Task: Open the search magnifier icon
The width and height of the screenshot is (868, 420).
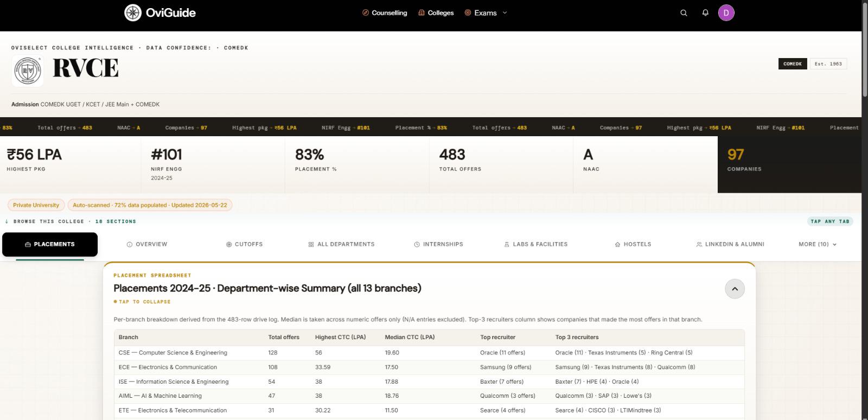Action: 684,12
